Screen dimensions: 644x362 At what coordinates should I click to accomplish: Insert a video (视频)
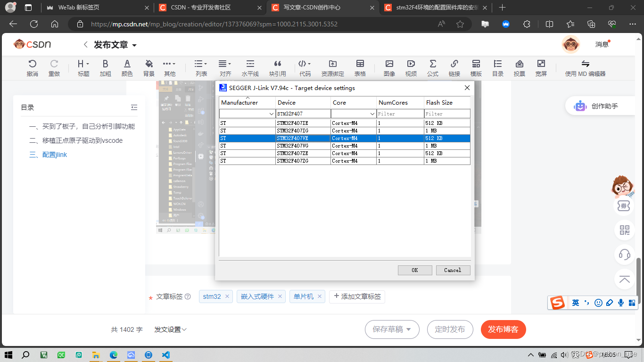click(411, 68)
